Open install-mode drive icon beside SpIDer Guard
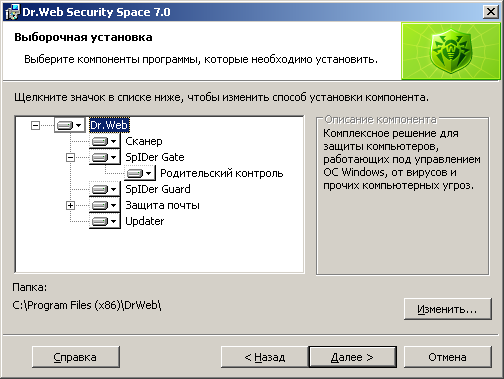The width and height of the screenshot is (504, 379). click(x=104, y=189)
